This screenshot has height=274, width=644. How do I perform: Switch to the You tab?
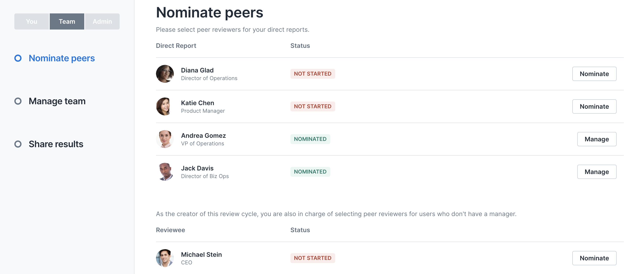[x=32, y=21]
